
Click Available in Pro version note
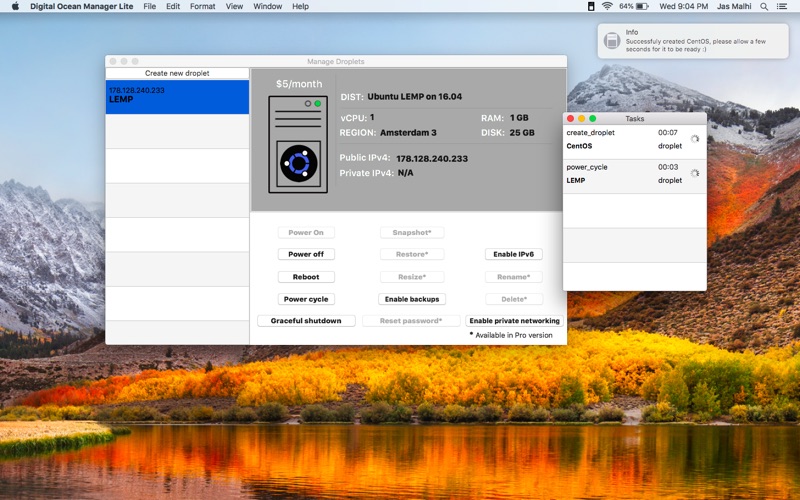coord(511,335)
